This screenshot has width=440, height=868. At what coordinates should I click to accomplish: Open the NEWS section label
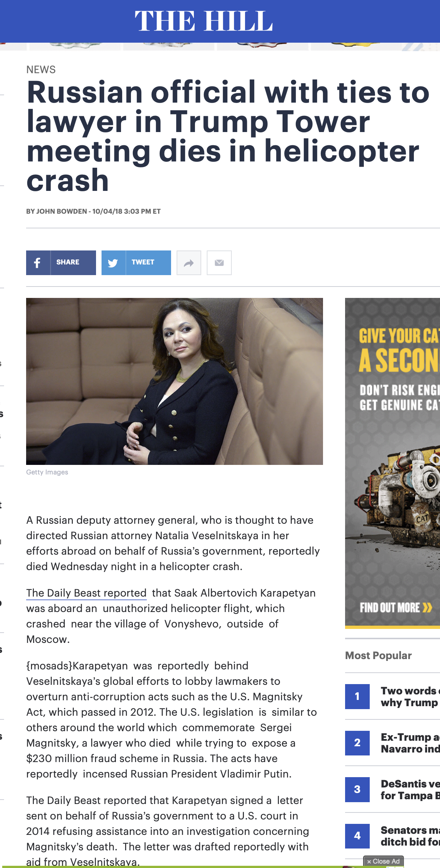click(x=41, y=70)
